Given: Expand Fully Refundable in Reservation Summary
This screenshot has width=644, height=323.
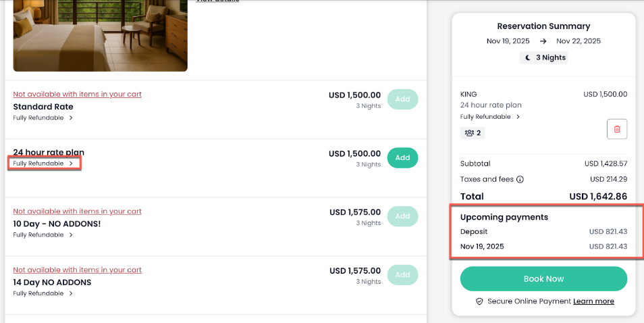Looking at the screenshot, I should [x=490, y=117].
